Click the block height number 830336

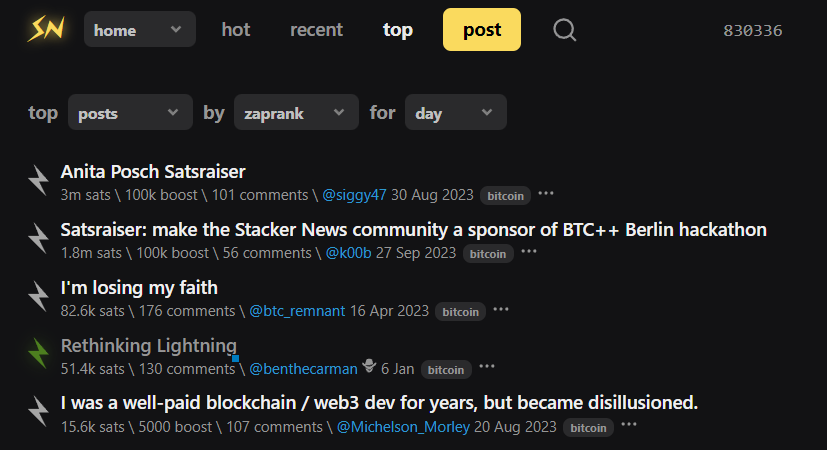pyautogui.click(x=752, y=30)
